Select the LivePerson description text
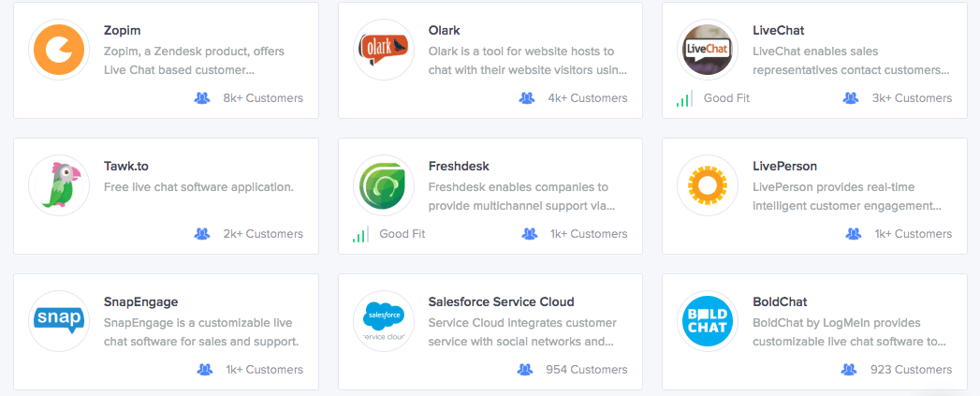The height and width of the screenshot is (396, 980). click(x=847, y=197)
